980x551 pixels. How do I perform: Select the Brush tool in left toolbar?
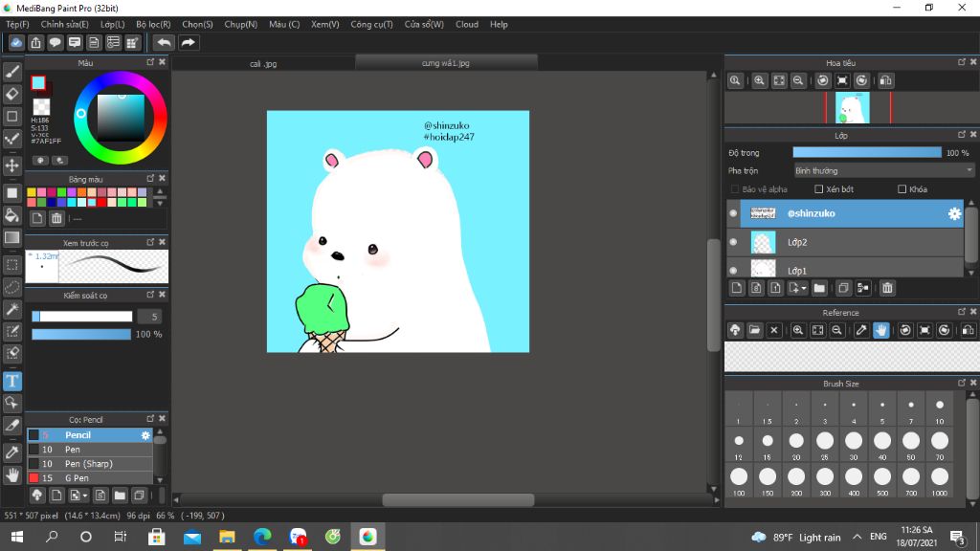coord(12,71)
